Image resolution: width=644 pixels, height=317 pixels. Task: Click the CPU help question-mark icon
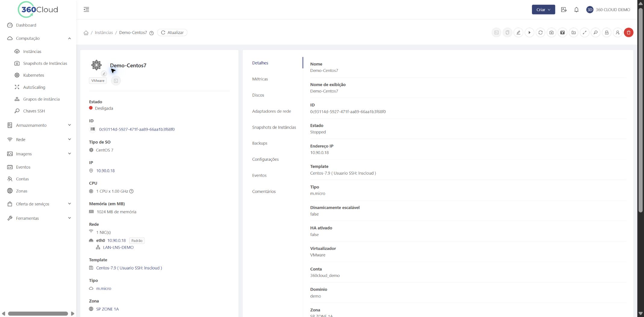[131, 191]
